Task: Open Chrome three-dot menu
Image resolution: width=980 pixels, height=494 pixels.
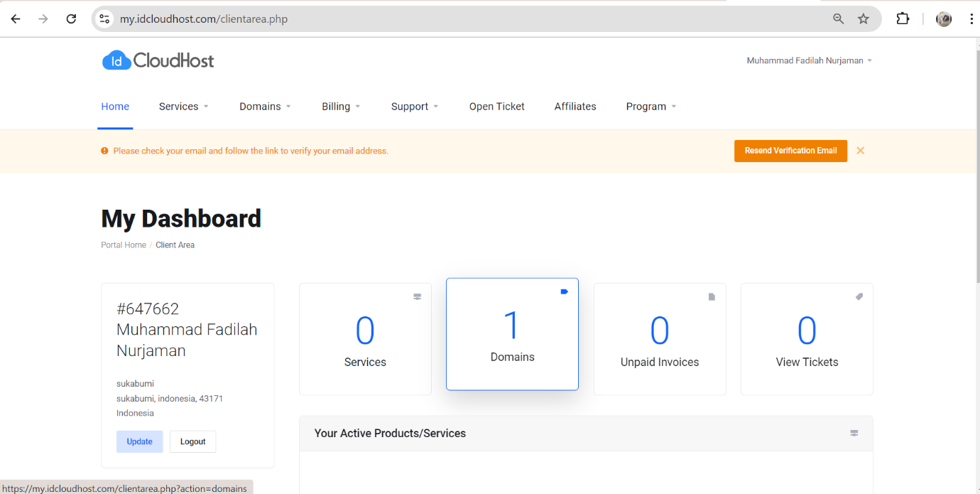Action: coord(971,19)
